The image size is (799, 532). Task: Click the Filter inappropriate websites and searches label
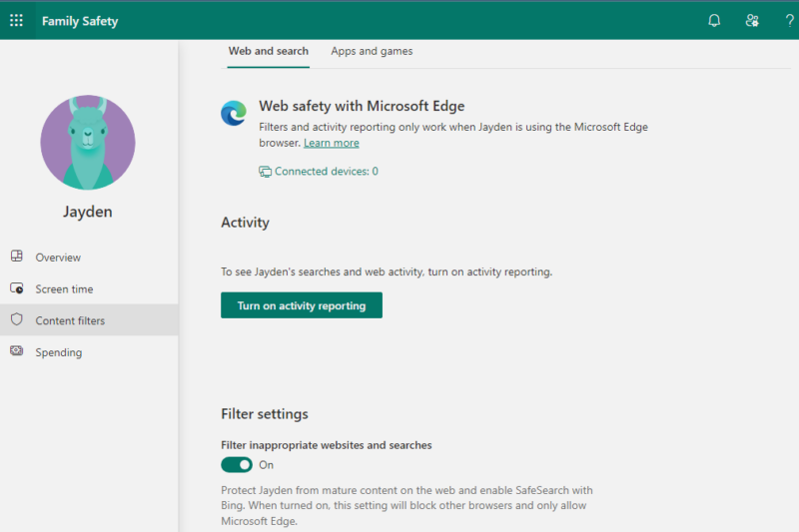tap(327, 445)
